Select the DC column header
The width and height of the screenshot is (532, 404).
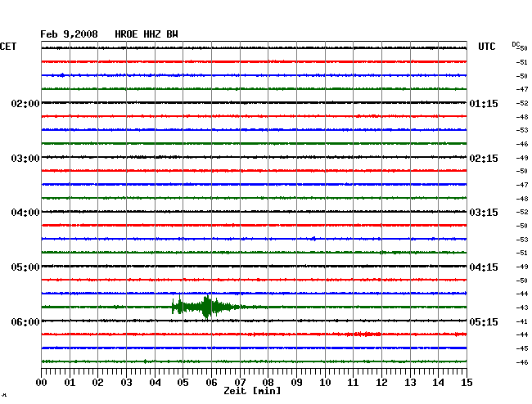[516, 44]
